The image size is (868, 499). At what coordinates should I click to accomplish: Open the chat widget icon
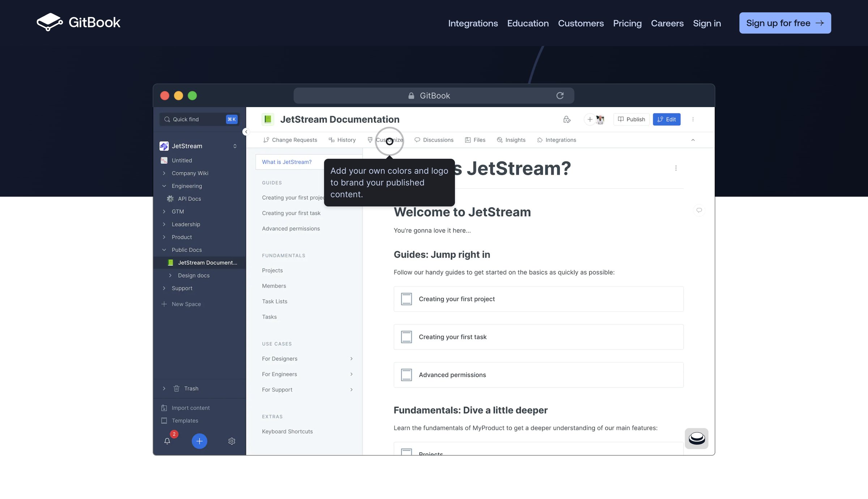pyautogui.click(x=697, y=438)
